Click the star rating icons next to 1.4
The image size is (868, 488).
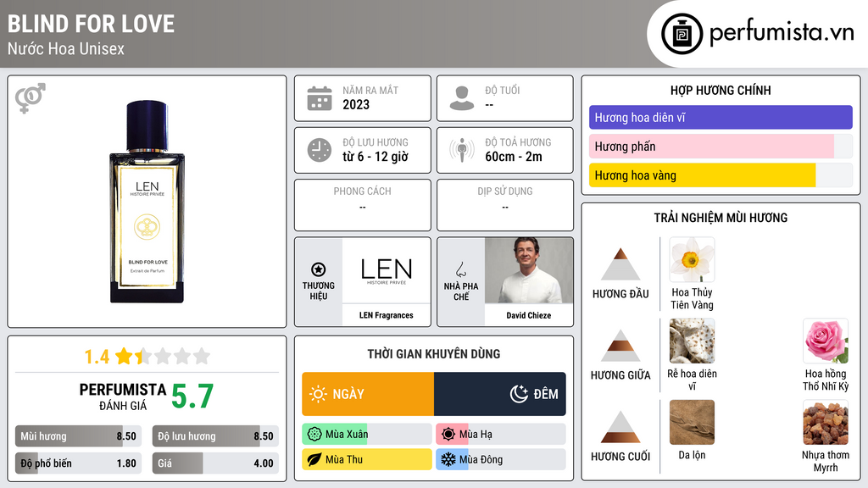[163, 357]
